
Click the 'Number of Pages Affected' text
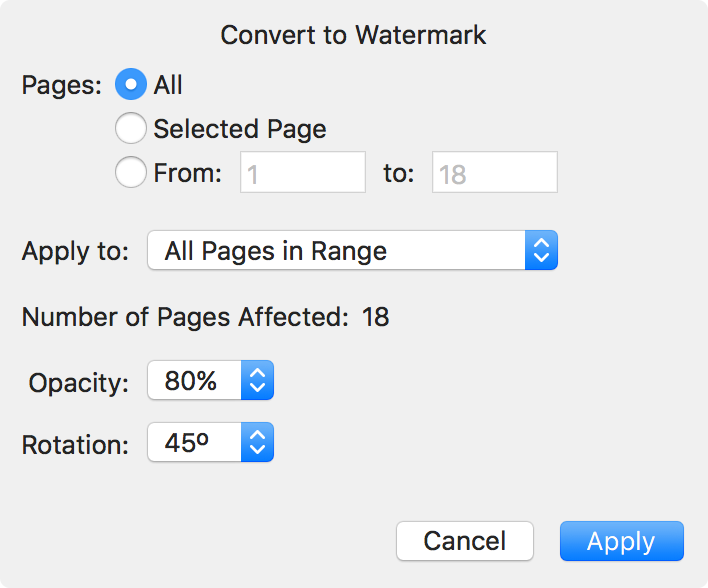[185, 318]
